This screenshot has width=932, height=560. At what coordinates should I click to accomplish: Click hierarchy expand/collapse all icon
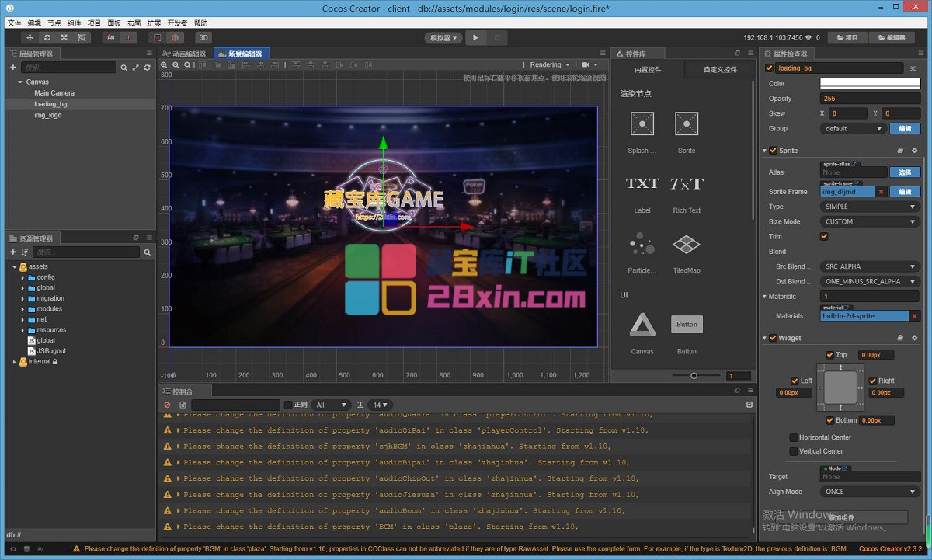click(136, 68)
